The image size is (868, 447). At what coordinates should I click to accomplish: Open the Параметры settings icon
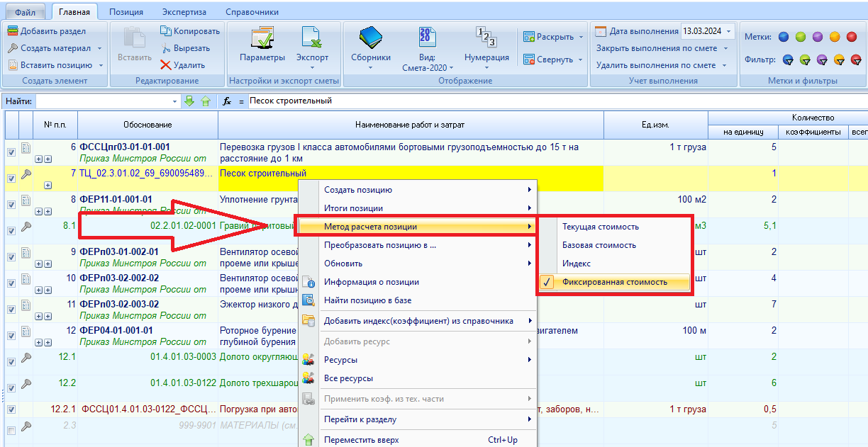(262, 39)
